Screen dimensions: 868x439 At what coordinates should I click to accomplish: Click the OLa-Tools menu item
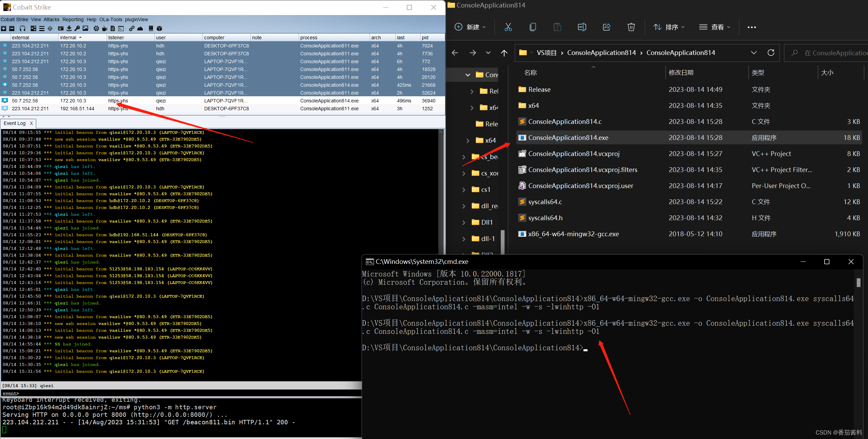[x=111, y=19]
